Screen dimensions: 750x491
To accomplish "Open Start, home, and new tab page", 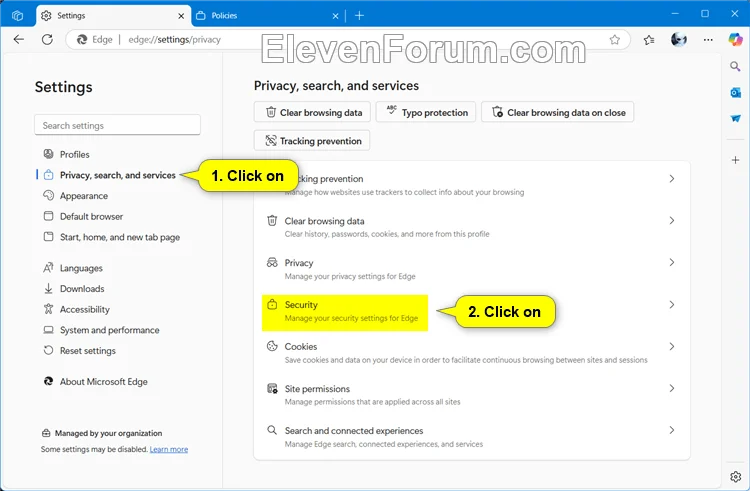I will (118, 237).
